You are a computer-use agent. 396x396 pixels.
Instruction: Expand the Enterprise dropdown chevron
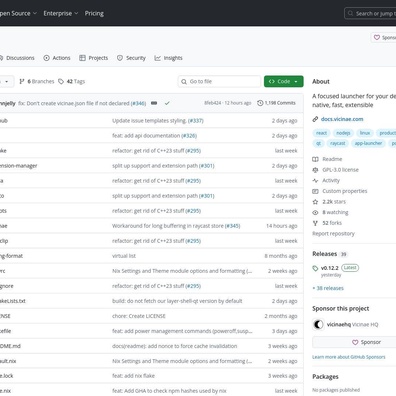76,13
